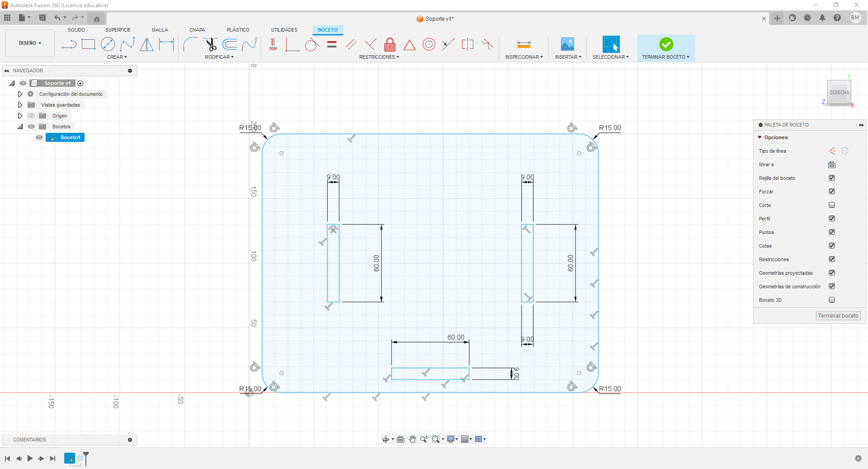868x469 pixels.
Task: Open the RESTRICCIONES dropdown menu
Action: pyautogui.click(x=379, y=57)
